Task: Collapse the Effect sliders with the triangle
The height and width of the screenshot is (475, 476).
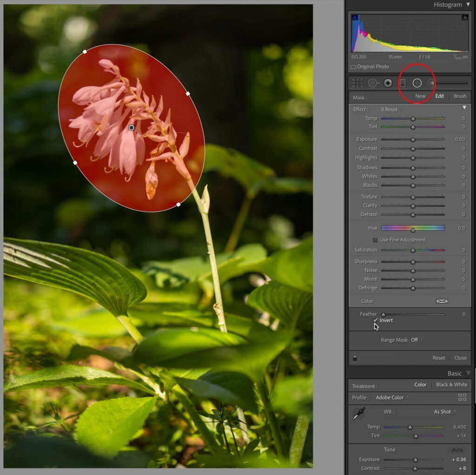Action: point(464,108)
